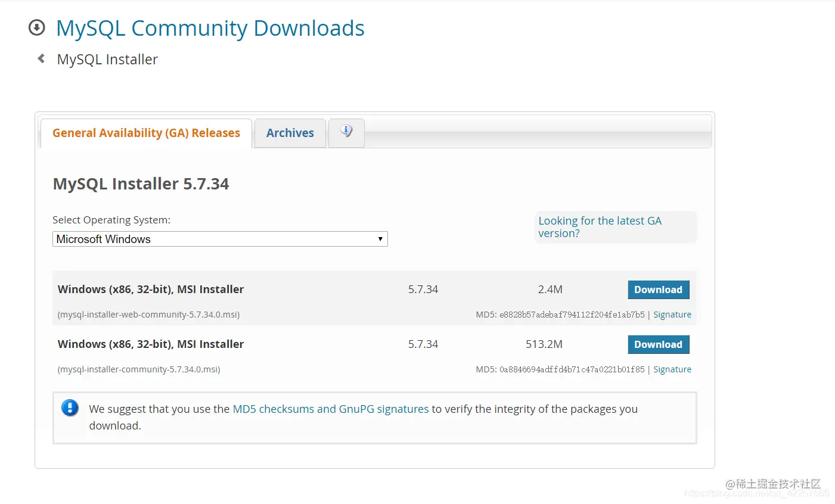Click the Select Operating System label
This screenshot has height=504, width=835.
tap(111, 220)
